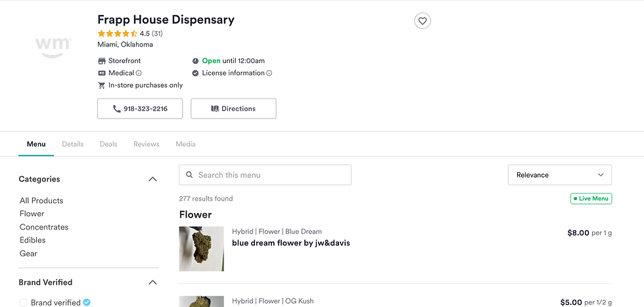Open the Relevance sort dropdown
Screen dimensions: 644x307
[559, 175]
